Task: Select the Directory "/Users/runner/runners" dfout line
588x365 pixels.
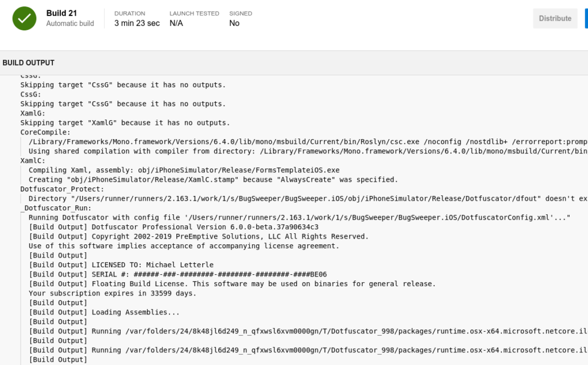Action: pyautogui.click(x=308, y=199)
